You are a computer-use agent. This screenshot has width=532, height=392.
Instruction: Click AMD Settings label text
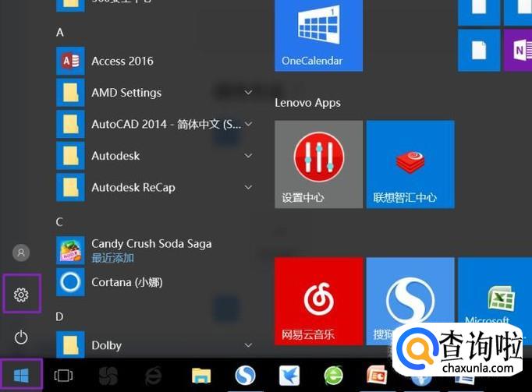click(x=126, y=93)
